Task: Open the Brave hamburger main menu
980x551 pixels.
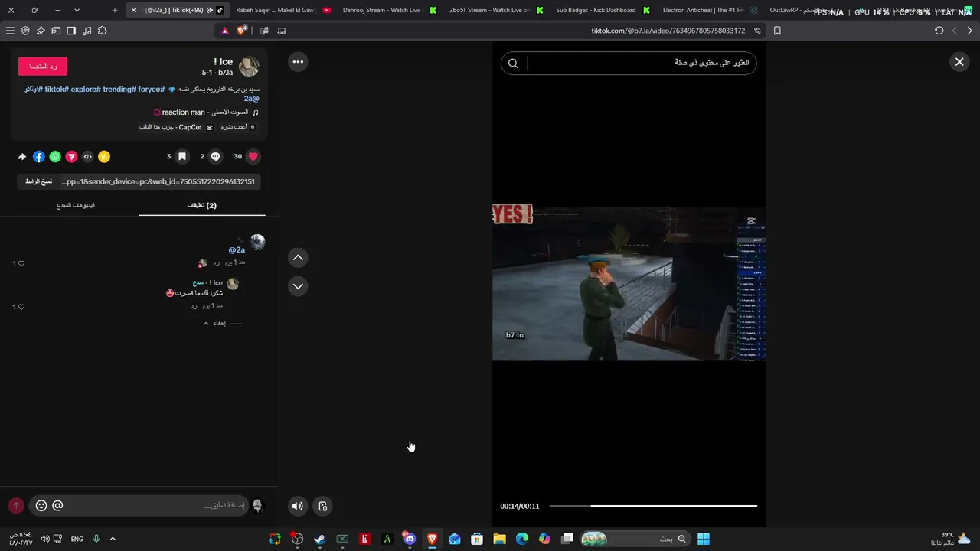Action: (x=10, y=31)
